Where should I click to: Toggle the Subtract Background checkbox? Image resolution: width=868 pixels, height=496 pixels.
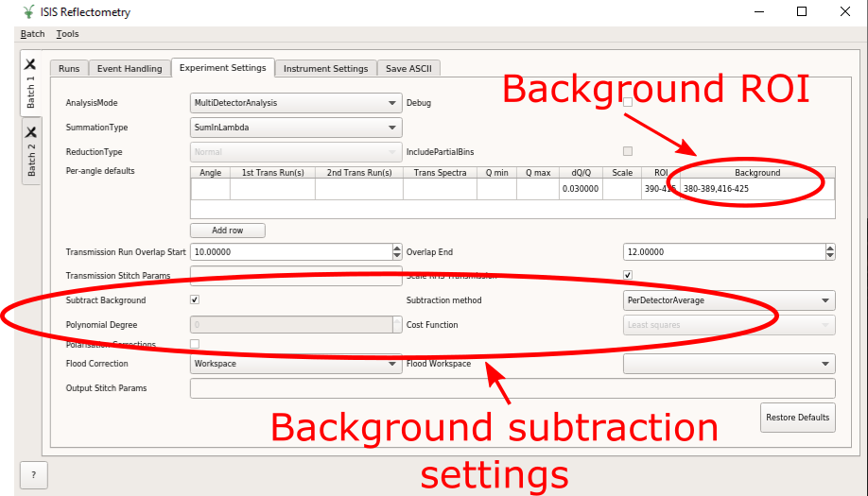[195, 299]
